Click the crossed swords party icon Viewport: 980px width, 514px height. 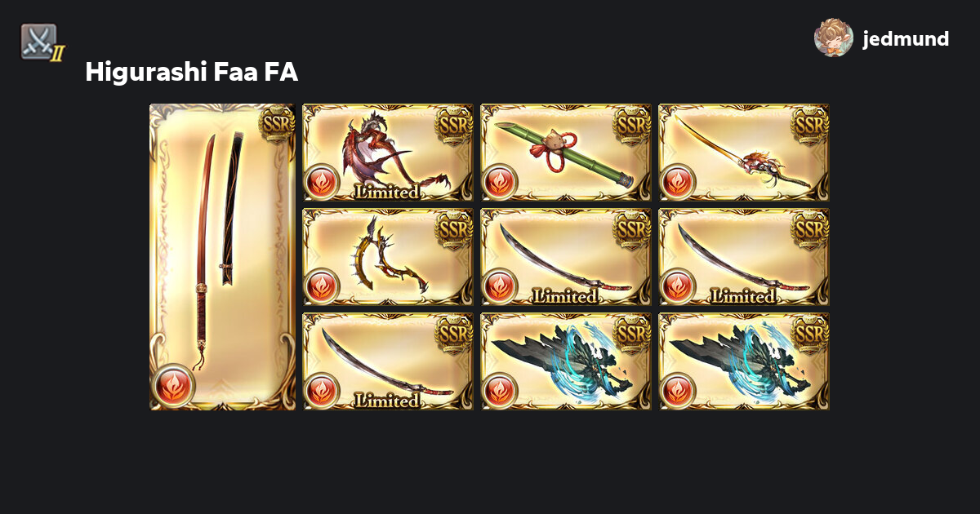tap(42, 42)
